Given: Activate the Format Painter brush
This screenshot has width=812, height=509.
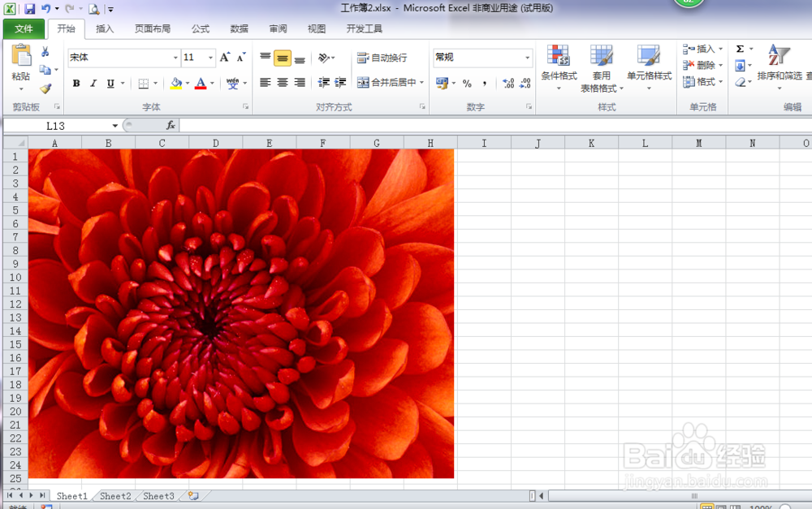Looking at the screenshot, I should pos(45,88).
